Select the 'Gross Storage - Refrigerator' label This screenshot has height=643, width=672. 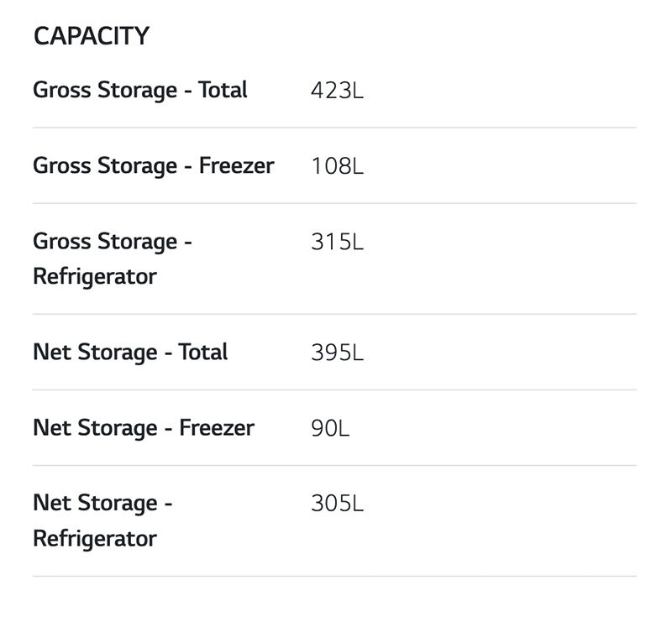[x=113, y=259]
